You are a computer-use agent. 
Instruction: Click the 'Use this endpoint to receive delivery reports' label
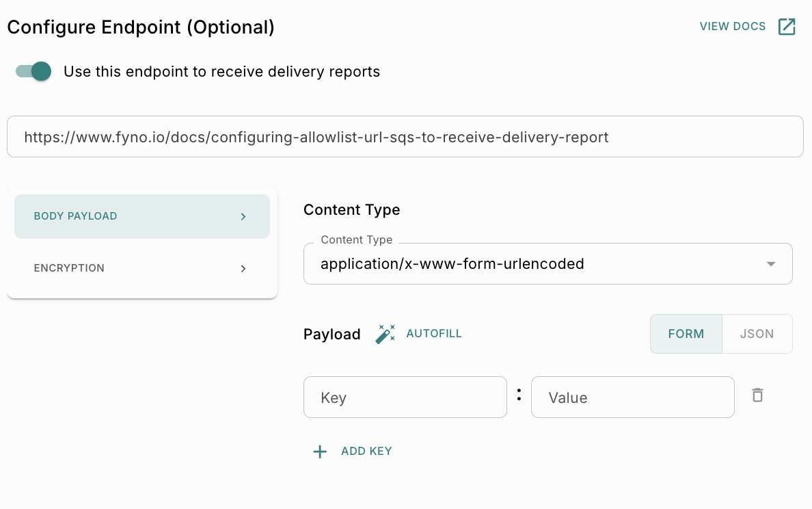221,72
